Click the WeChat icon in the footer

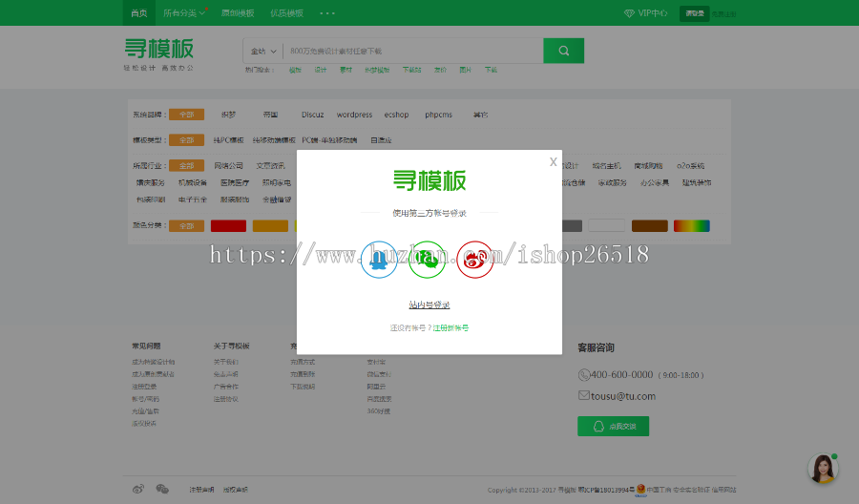[162, 489]
